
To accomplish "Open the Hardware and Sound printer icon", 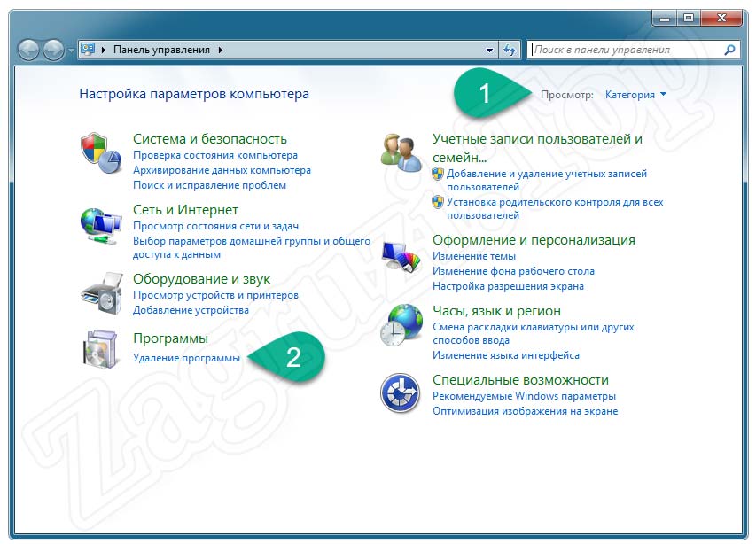I will point(99,293).
